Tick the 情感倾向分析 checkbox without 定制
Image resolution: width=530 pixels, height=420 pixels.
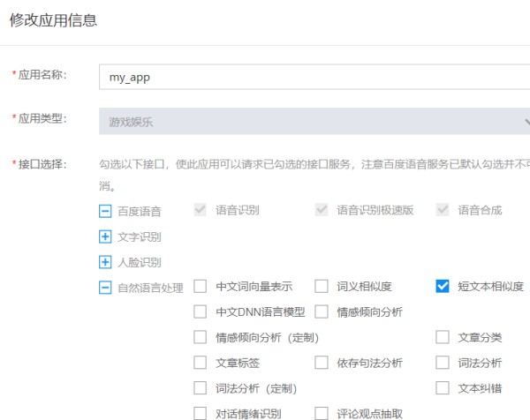click(x=322, y=311)
